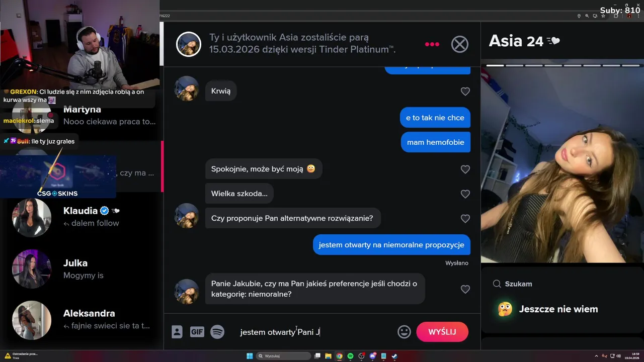Focus the message text input field
644x362 pixels.
pyautogui.click(x=315, y=332)
